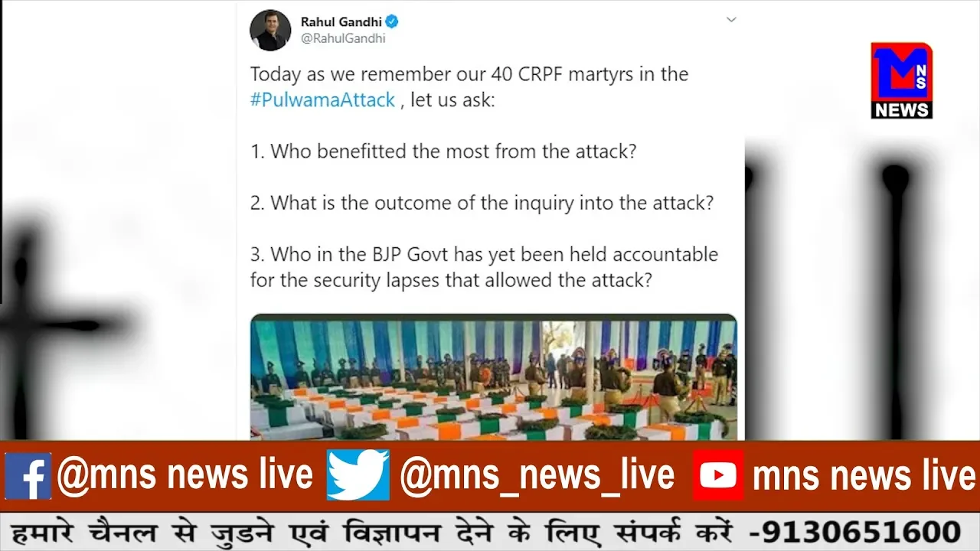This screenshot has width=980, height=551.
Task: Click the mns news live YouTube name
Action: (864, 476)
